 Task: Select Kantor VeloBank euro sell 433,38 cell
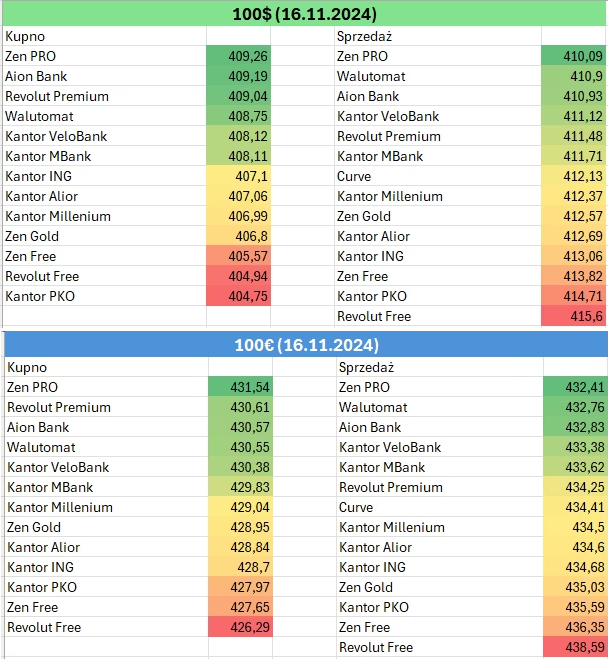[x=576, y=447]
